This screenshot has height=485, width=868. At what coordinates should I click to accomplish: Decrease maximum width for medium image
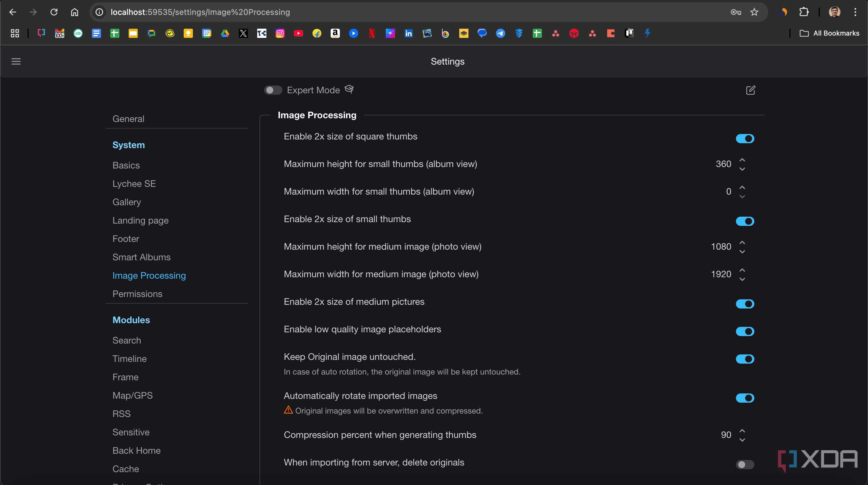coord(742,279)
